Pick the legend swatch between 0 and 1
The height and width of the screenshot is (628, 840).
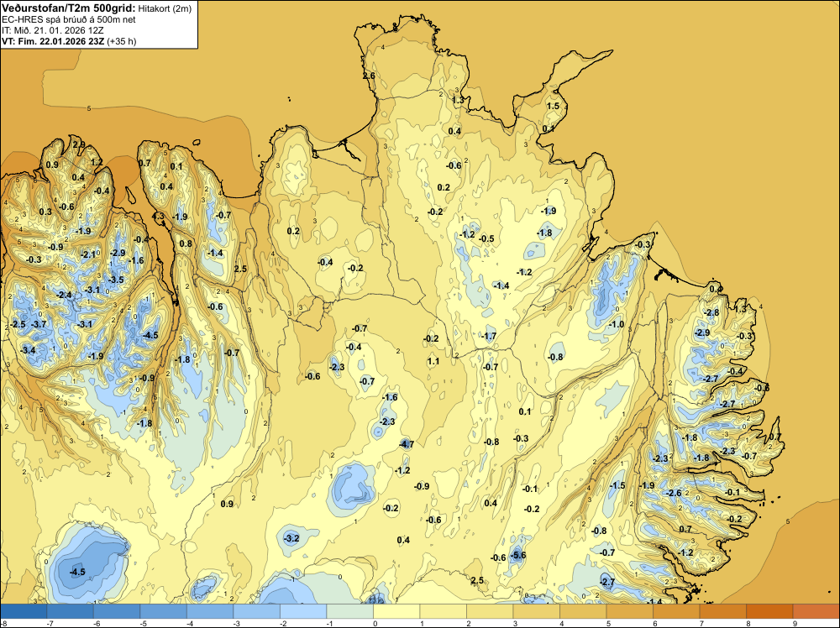(x=396, y=611)
